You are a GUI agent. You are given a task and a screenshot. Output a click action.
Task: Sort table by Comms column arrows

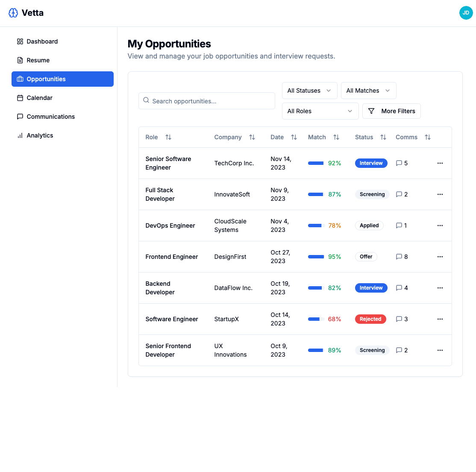(428, 137)
